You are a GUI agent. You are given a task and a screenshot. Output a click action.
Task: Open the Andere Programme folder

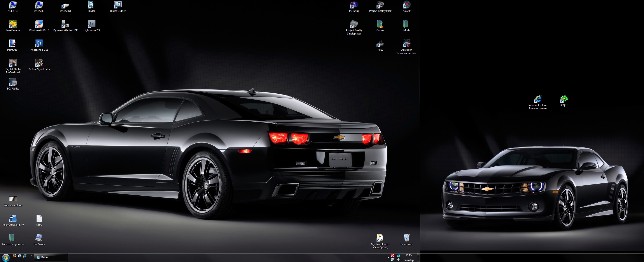[x=13, y=240]
